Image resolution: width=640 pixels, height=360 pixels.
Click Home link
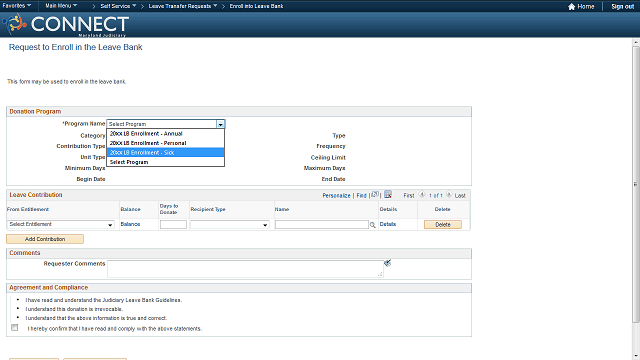(x=586, y=7)
